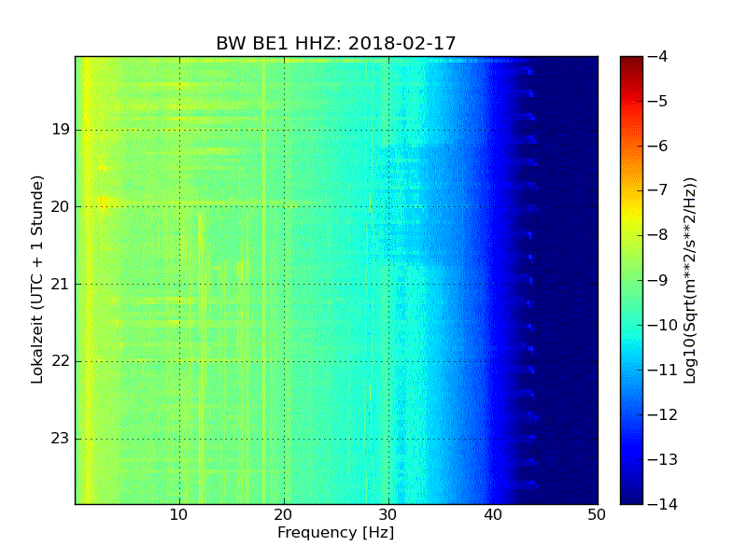747x560 pixels.
Task: Click the colorbar tick label "−7"
Action: pos(658,190)
